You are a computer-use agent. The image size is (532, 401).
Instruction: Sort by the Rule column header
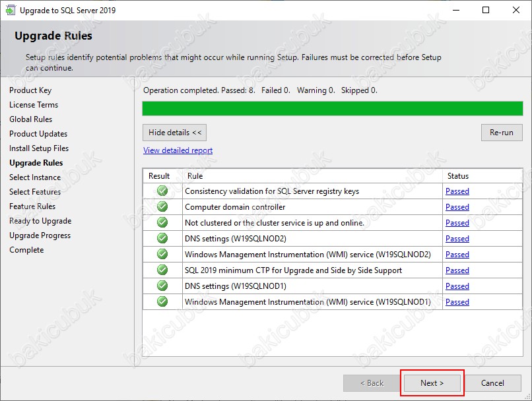pyautogui.click(x=312, y=176)
